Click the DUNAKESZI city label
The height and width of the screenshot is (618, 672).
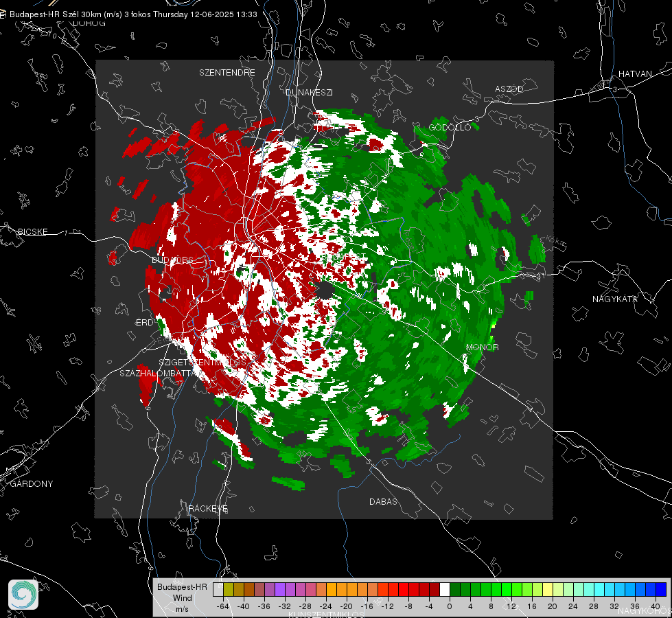click(309, 92)
